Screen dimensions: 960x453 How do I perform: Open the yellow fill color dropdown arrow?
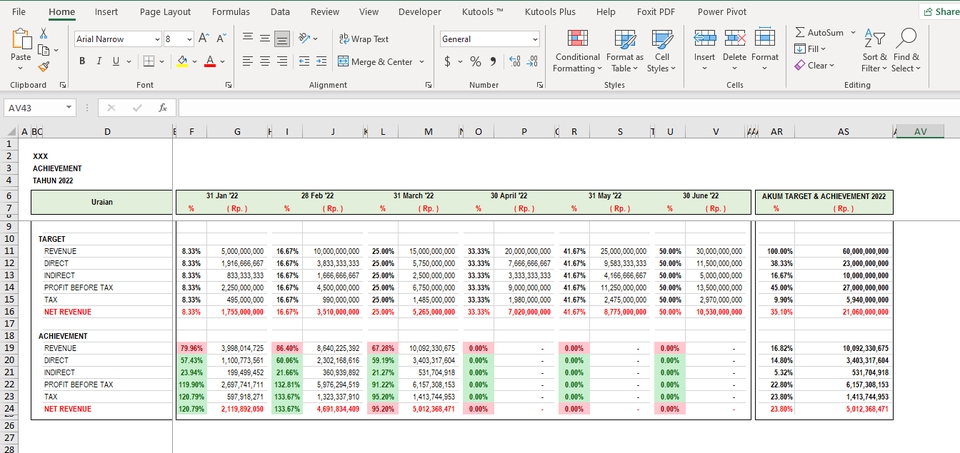click(195, 62)
